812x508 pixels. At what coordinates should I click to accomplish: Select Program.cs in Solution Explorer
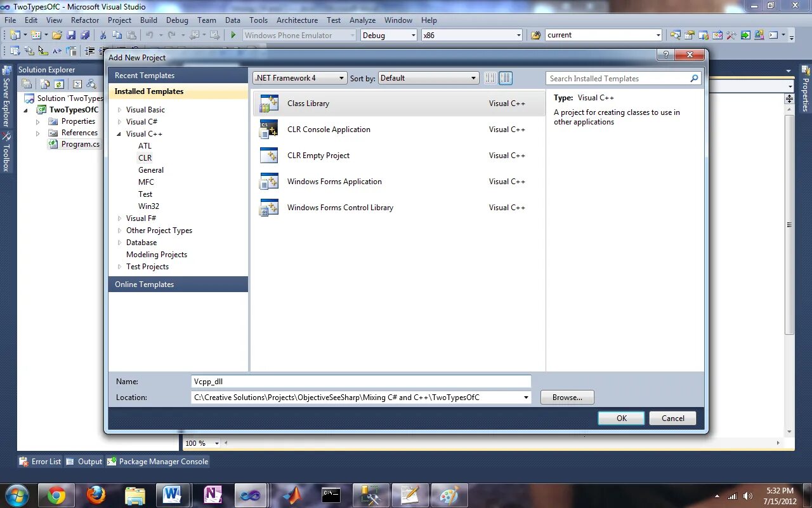tap(81, 144)
